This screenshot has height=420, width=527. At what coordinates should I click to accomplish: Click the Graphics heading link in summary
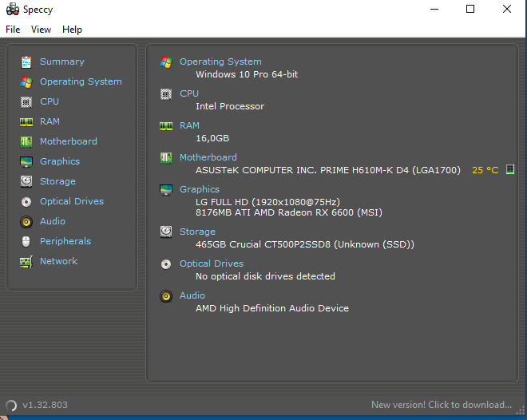tap(200, 189)
